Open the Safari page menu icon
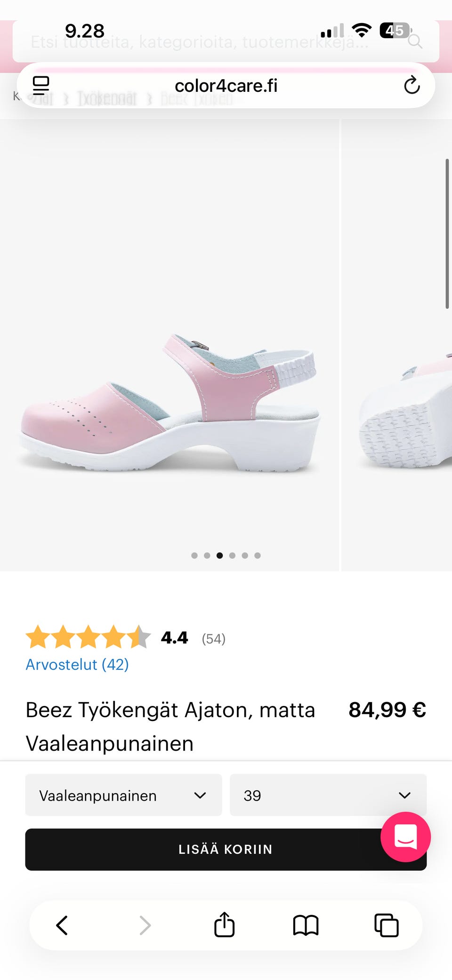452x980 pixels. click(x=41, y=85)
